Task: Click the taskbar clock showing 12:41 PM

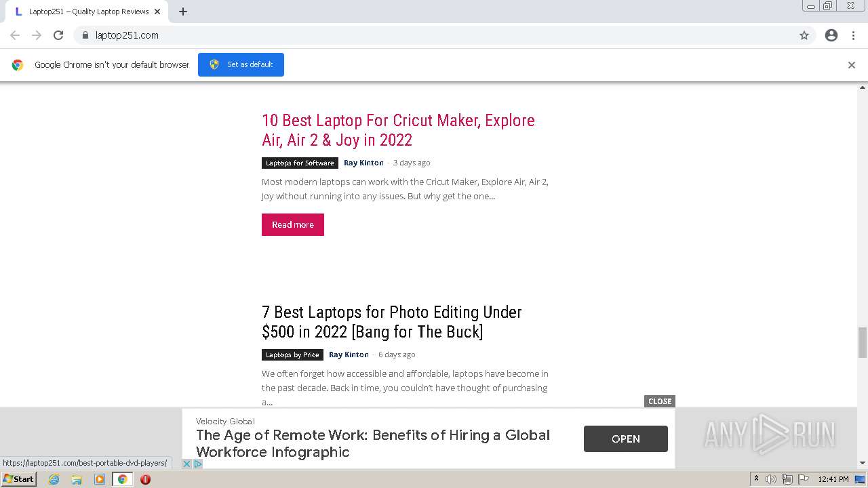Action: coord(833,479)
